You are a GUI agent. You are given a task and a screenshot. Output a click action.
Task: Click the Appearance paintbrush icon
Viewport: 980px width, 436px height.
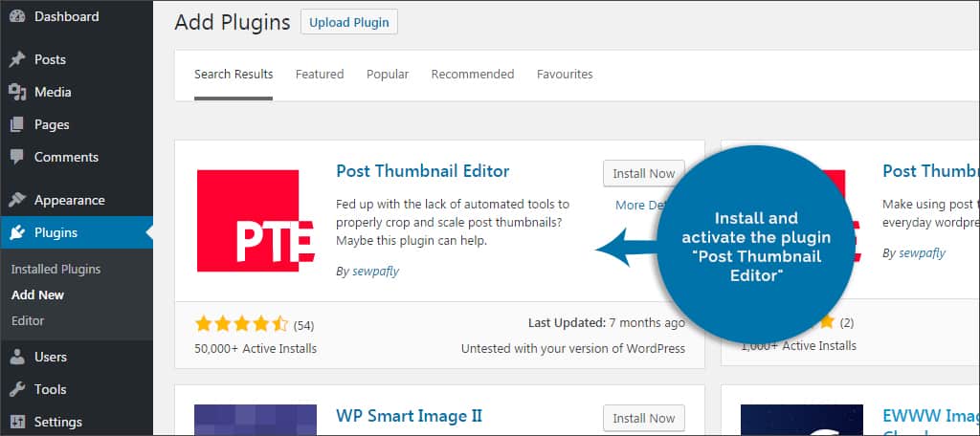click(17, 200)
